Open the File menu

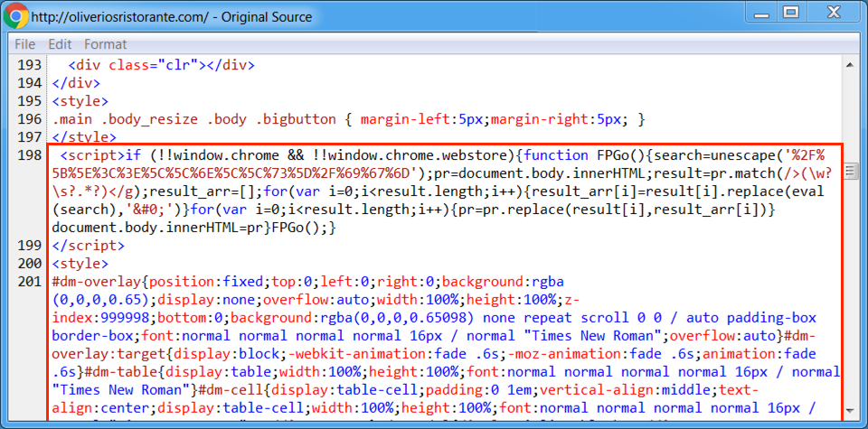(24, 44)
